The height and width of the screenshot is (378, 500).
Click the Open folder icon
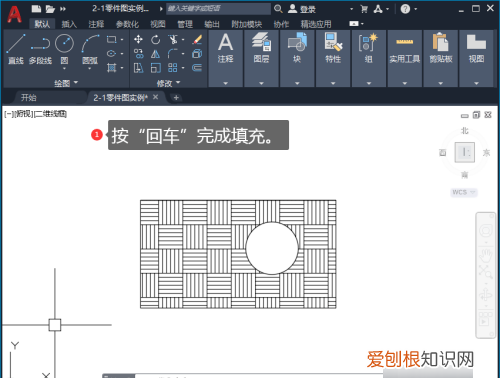50,9
